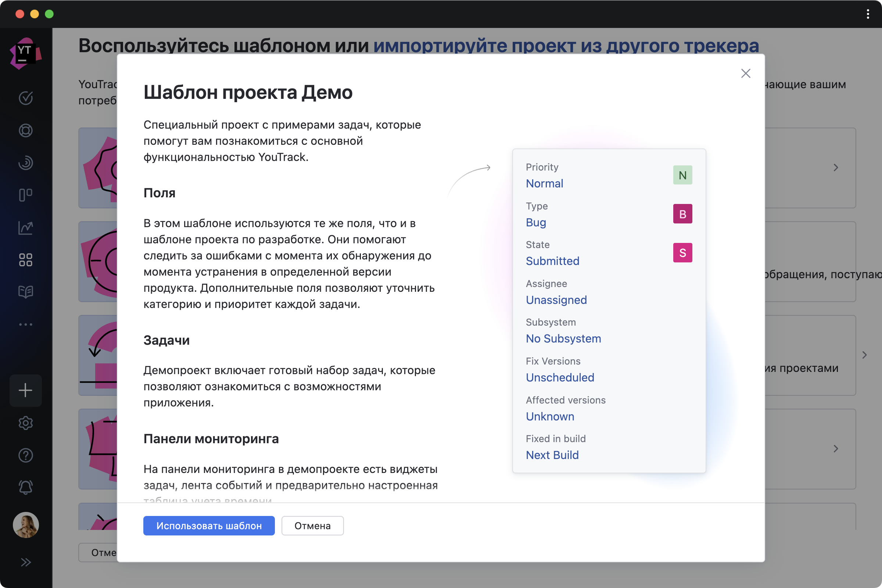This screenshot has height=588, width=882.
Task: Click the Шаблон проекта Демо title
Action: 248,92
